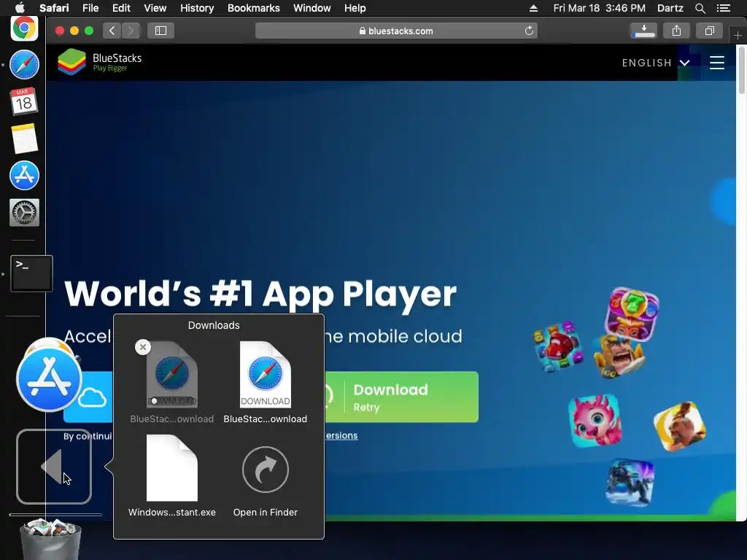This screenshot has height=560, width=747.
Task: Open the Bookmarks menu
Action: point(253,8)
